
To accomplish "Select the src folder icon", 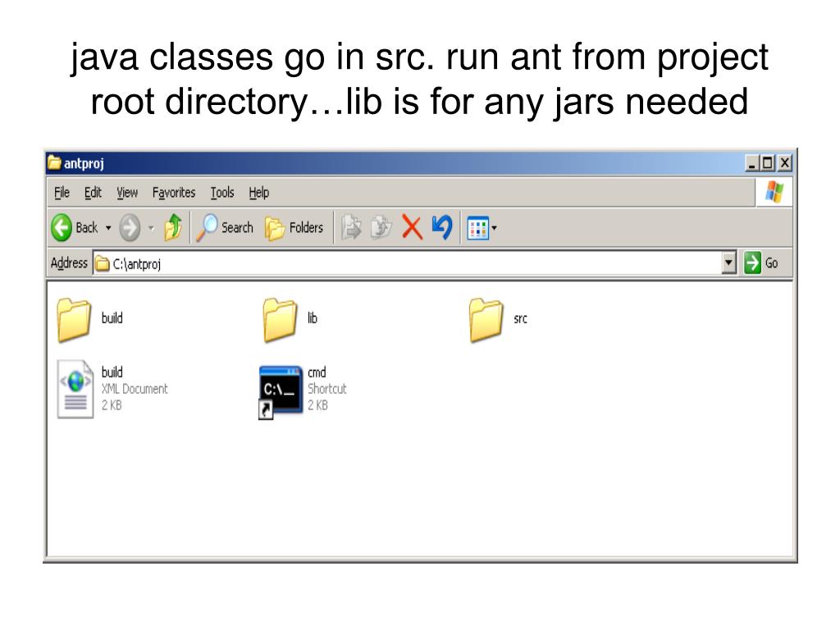I will tap(486, 320).
